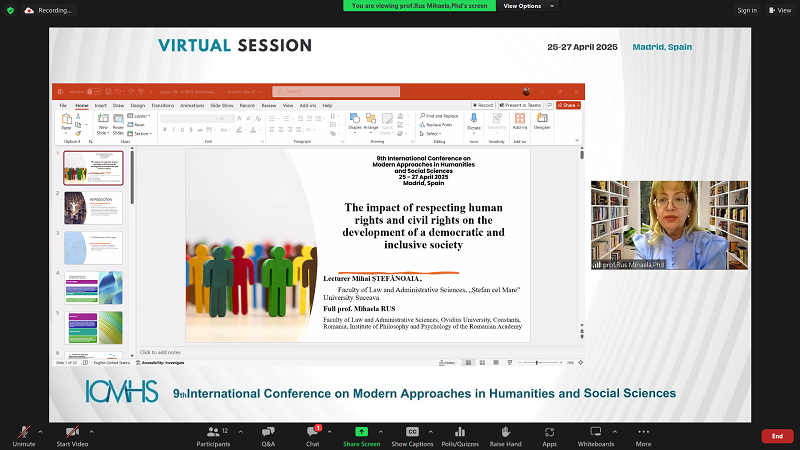Switch to the Insert ribbon tab

point(100,105)
